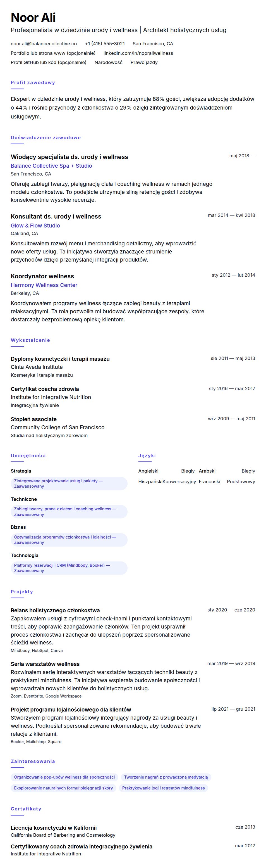The image size is (266, 868).
Task: Click date range lip 2021 — gru 2021
Action: tap(233, 709)
